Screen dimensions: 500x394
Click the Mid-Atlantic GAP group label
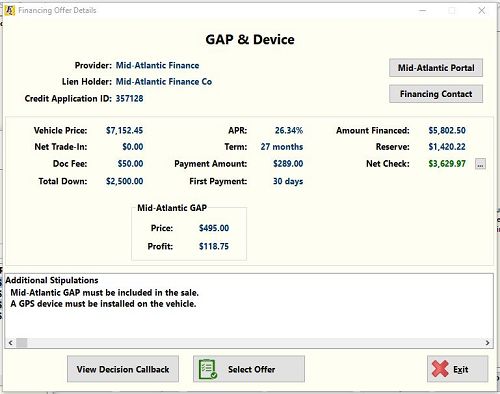pyautogui.click(x=172, y=208)
